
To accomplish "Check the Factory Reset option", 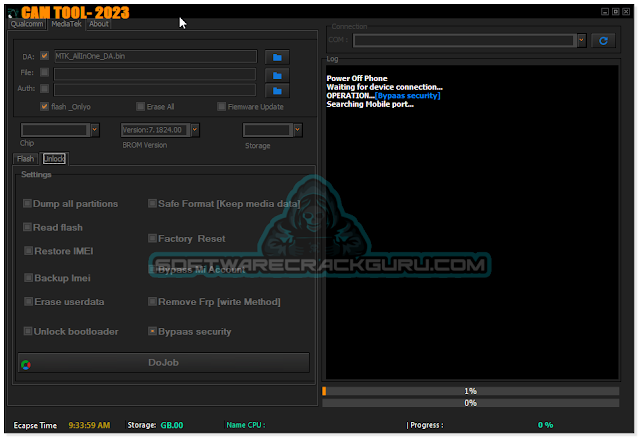I will (x=152, y=238).
